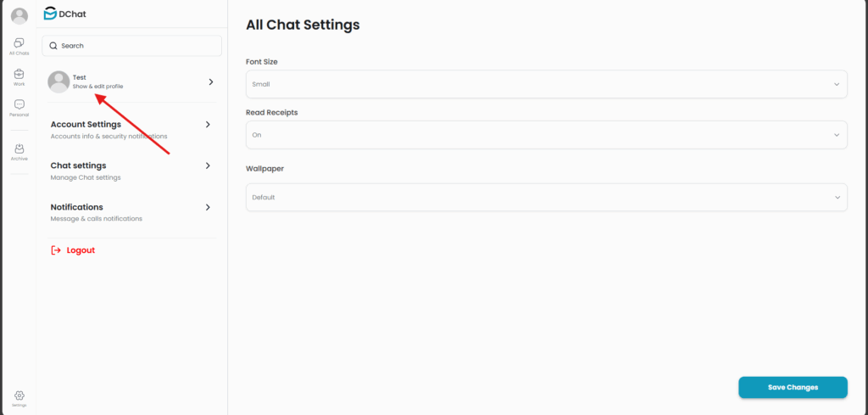
Task: Open Test profile avatar thumbnail
Action: 58,81
